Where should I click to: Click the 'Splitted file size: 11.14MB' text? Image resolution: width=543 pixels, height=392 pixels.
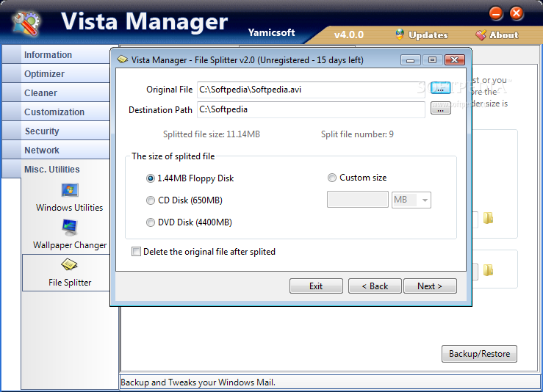pyautogui.click(x=211, y=134)
